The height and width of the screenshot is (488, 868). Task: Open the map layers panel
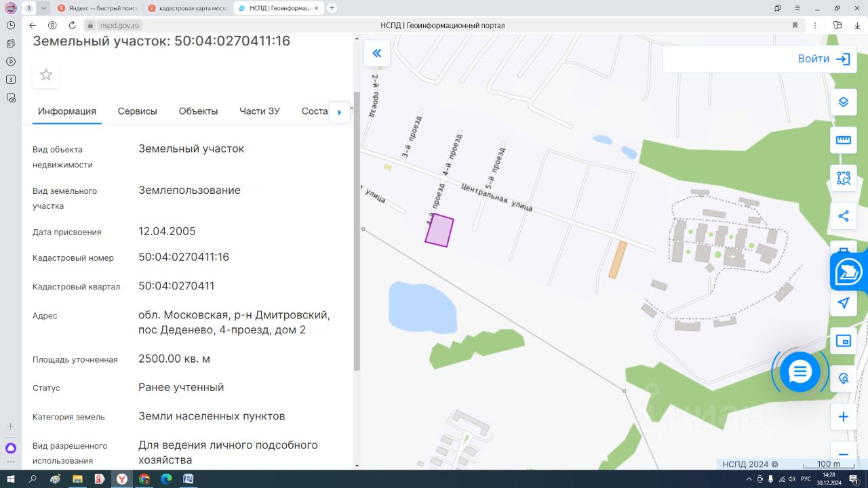point(844,102)
